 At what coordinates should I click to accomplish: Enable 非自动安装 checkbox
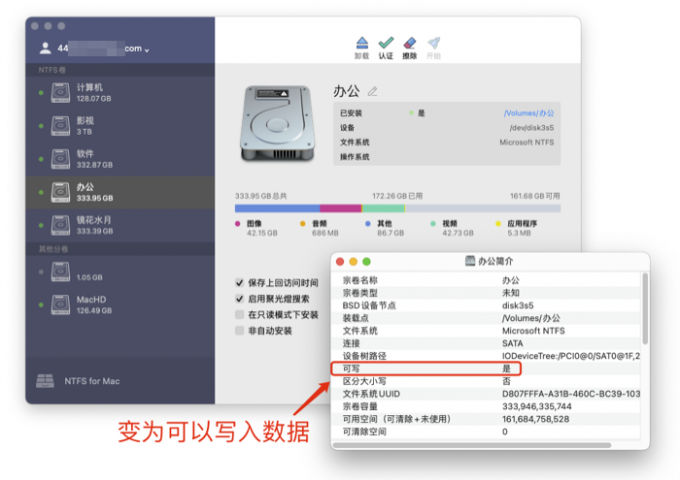coord(239,330)
